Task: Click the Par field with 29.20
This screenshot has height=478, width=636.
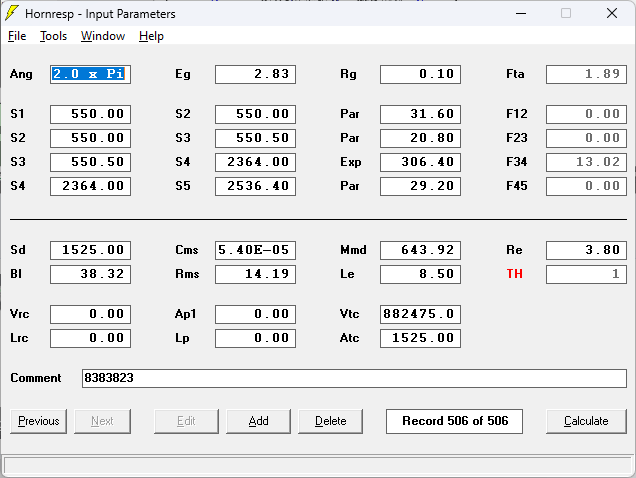Action: pyautogui.click(x=420, y=186)
